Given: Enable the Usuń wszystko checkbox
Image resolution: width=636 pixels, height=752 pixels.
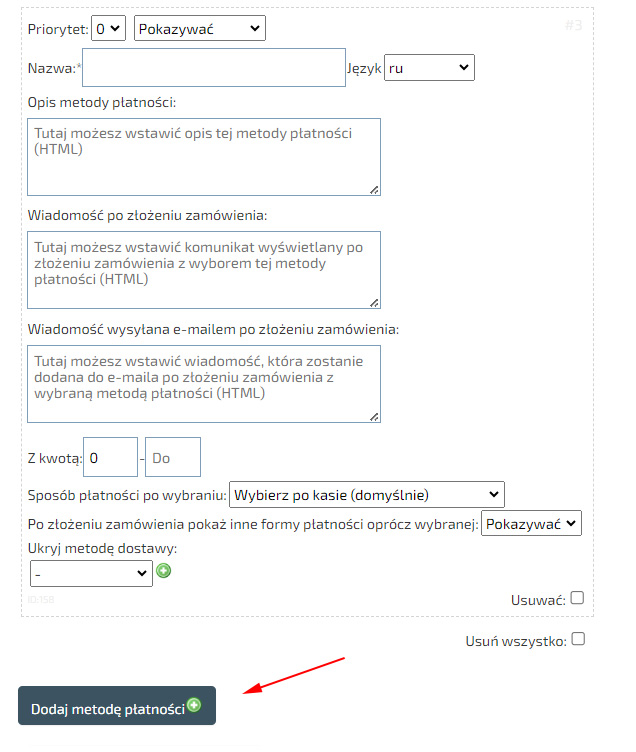Looking at the screenshot, I should pyautogui.click(x=577, y=640).
